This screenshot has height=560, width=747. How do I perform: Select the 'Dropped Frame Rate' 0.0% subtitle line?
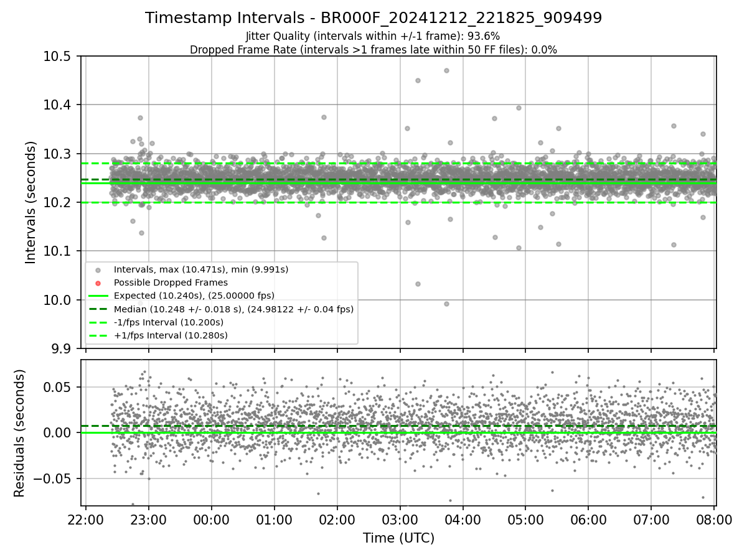pyautogui.click(x=374, y=50)
